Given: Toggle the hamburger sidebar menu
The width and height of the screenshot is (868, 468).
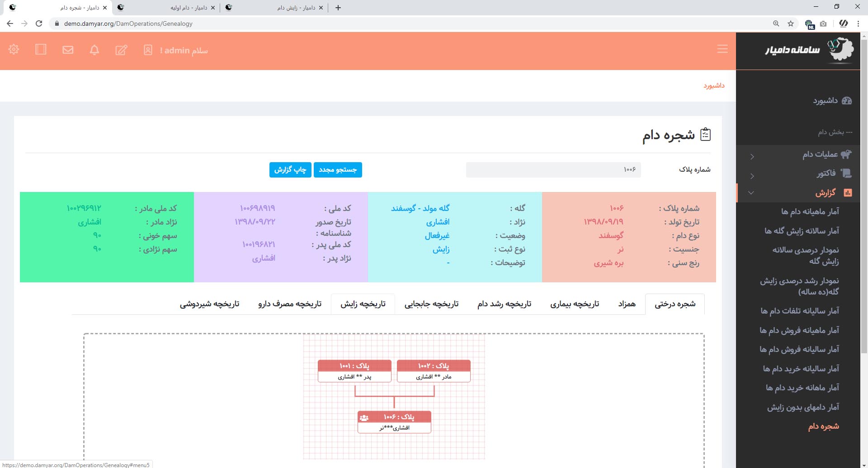Looking at the screenshot, I should (x=722, y=49).
